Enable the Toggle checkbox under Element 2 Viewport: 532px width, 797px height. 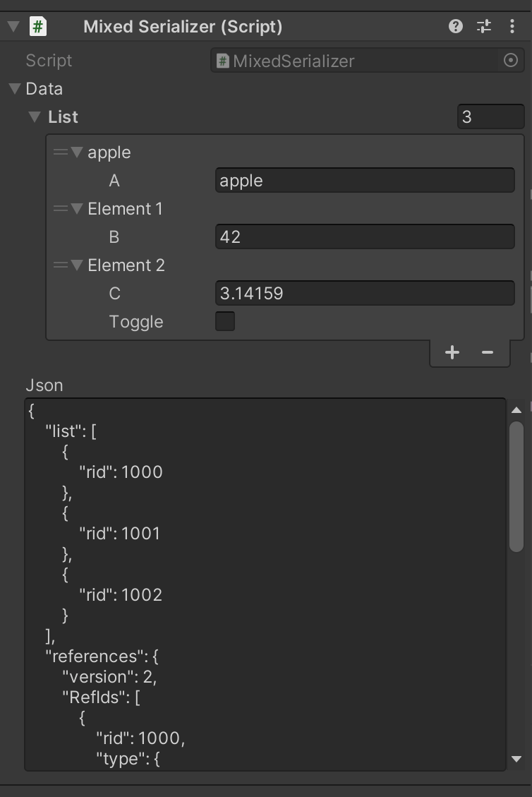coord(224,321)
